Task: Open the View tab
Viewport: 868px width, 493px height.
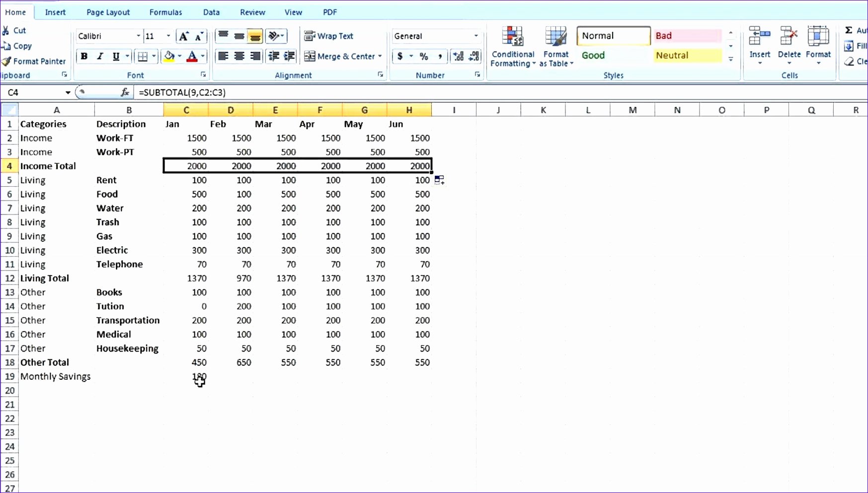Action: 293,12
